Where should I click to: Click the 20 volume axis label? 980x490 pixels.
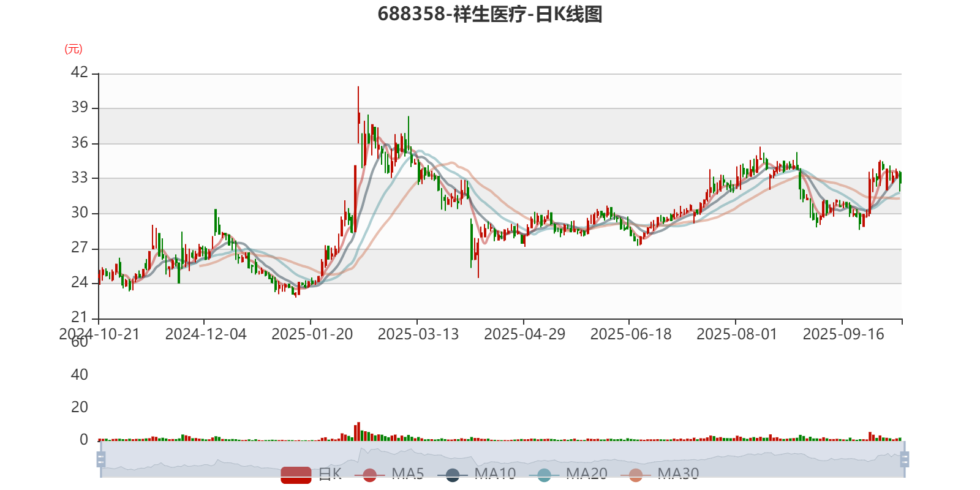[80, 407]
